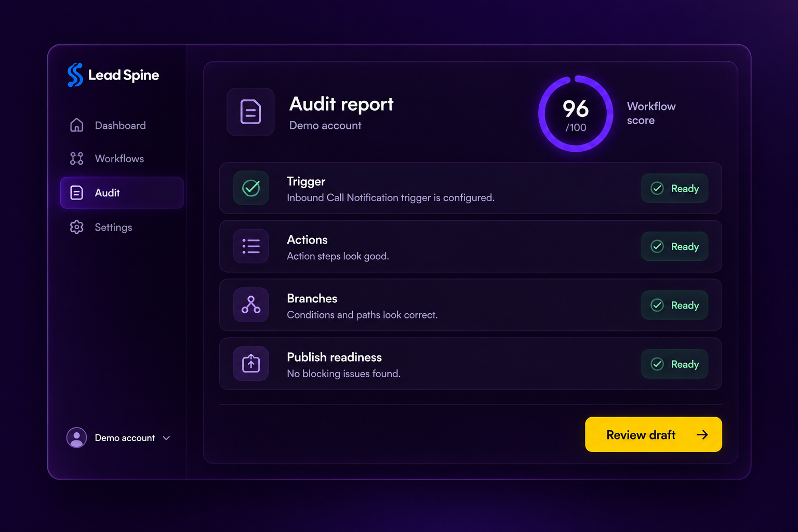Click the check icon in Actions Ready badge

point(657,246)
